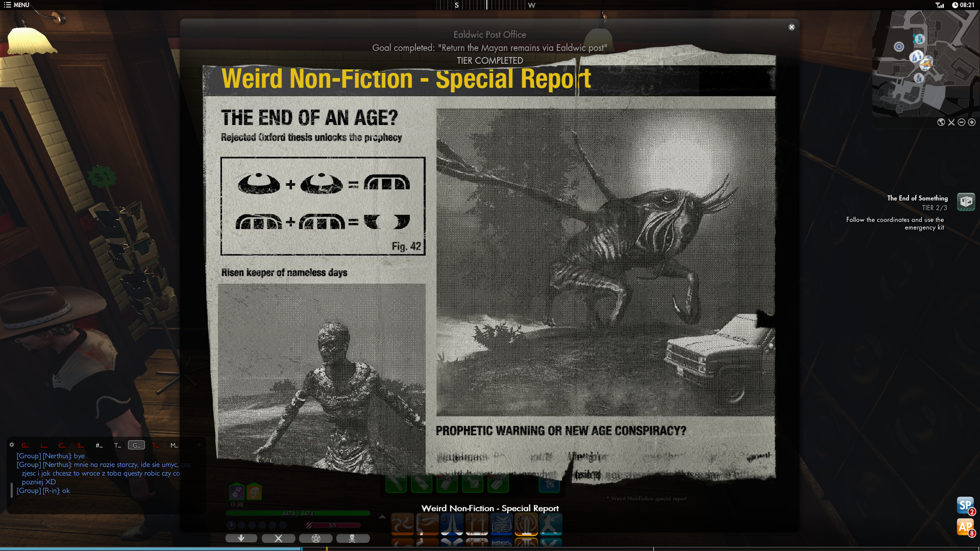
Task: Click the Fig. 42 glyph diagram
Action: pyautogui.click(x=323, y=206)
